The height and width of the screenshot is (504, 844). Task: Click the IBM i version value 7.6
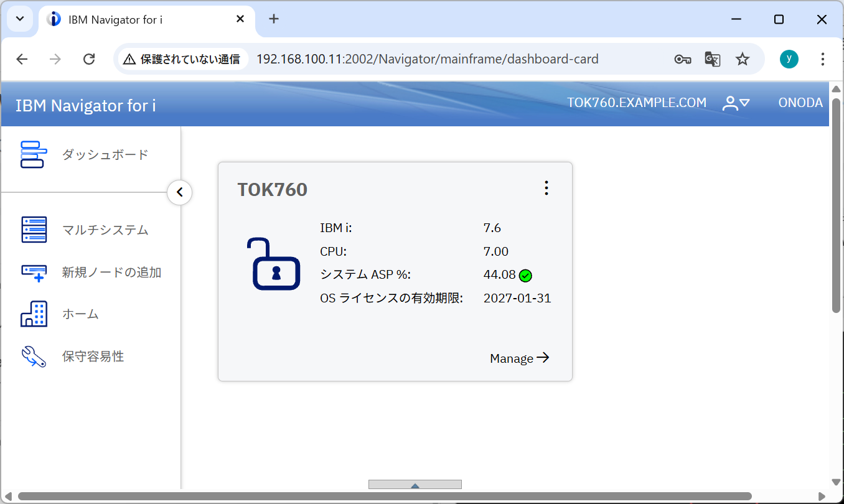[x=492, y=228]
